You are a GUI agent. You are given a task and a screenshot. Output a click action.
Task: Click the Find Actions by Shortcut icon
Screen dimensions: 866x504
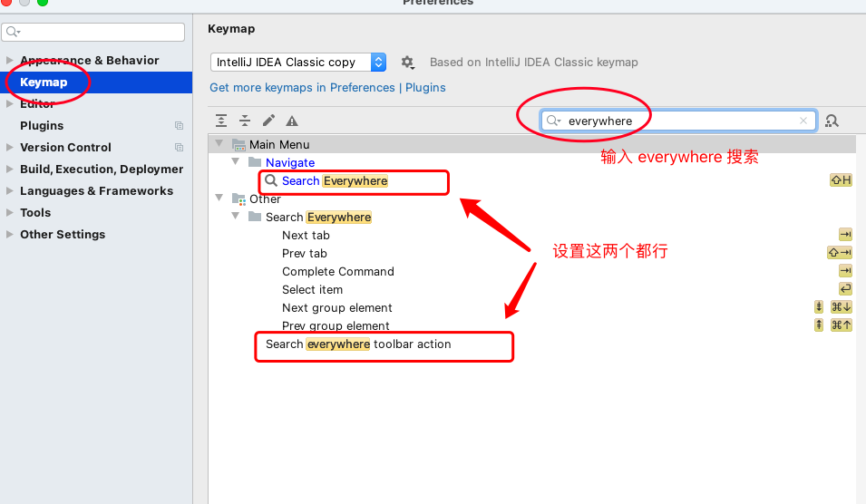832,121
